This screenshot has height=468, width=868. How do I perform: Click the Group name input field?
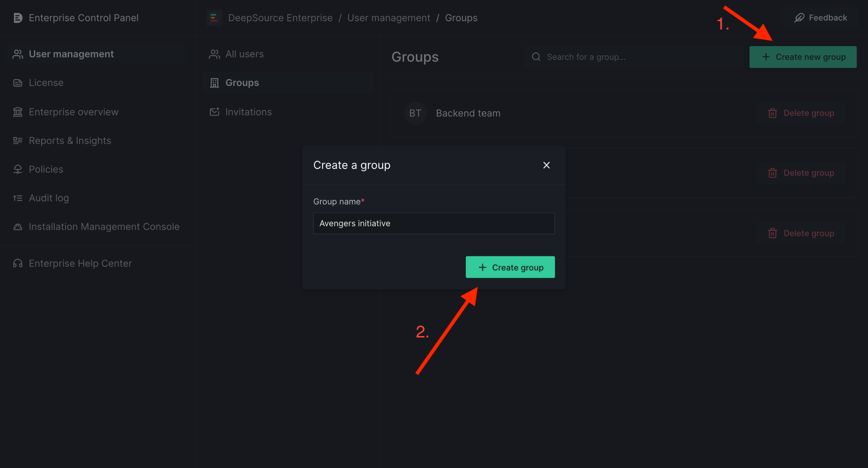coord(433,223)
